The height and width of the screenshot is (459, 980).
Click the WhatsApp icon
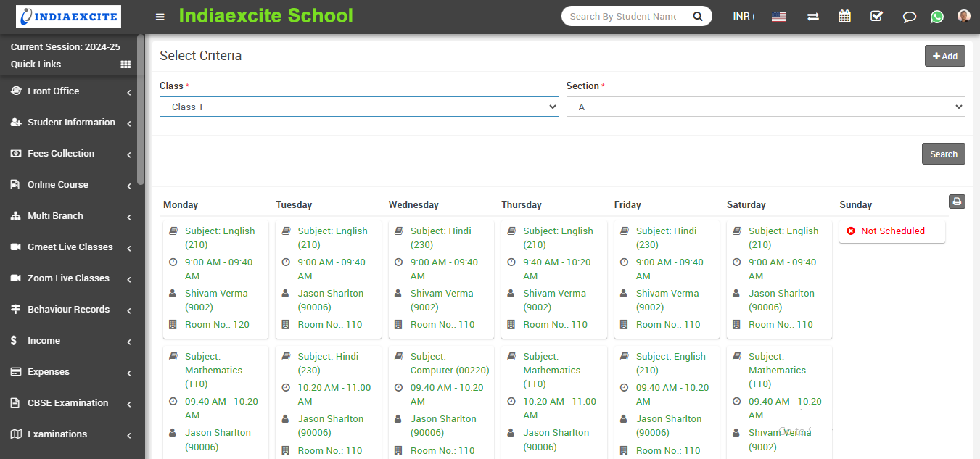[x=937, y=17]
